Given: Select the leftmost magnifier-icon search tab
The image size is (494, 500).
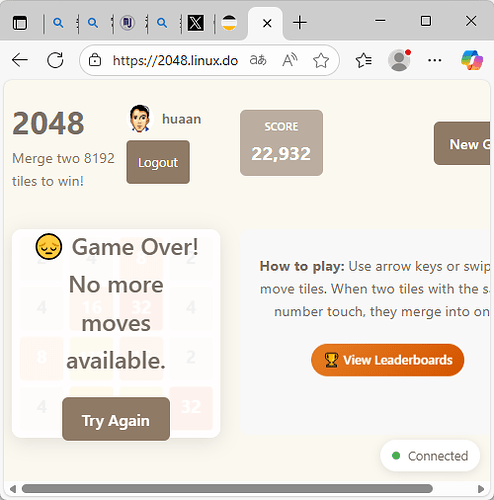Looking at the screenshot, I should (58, 23).
